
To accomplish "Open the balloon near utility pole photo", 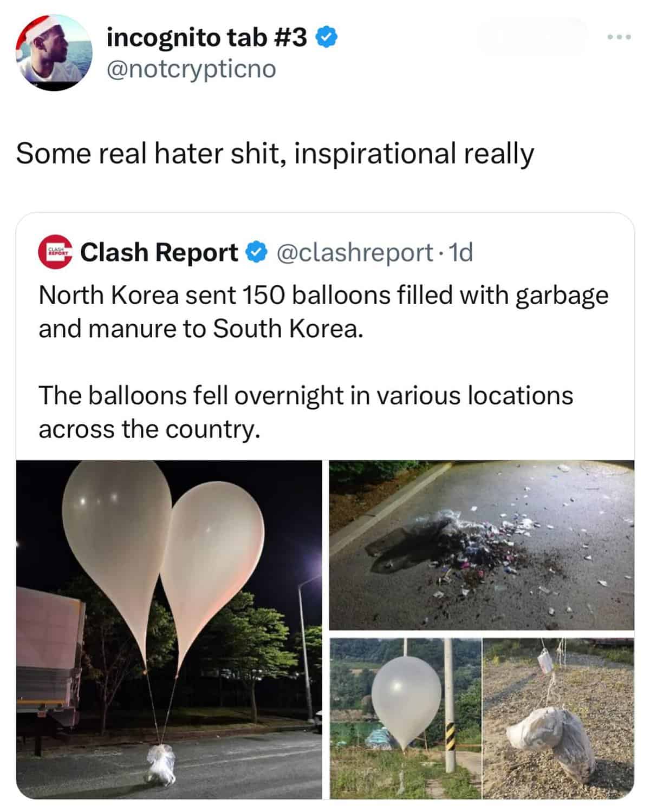I will click(x=405, y=718).
